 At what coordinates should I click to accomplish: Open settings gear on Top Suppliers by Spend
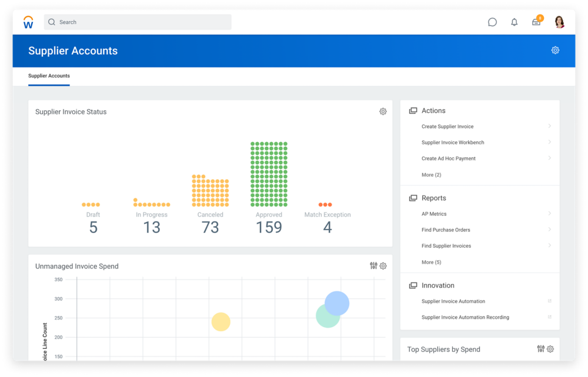click(x=551, y=348)
